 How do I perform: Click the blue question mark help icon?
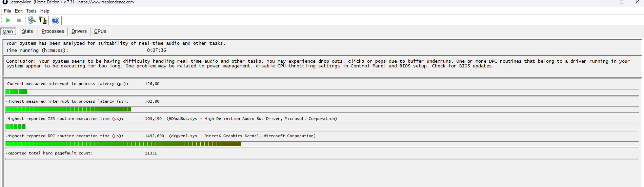coord(55,20)
